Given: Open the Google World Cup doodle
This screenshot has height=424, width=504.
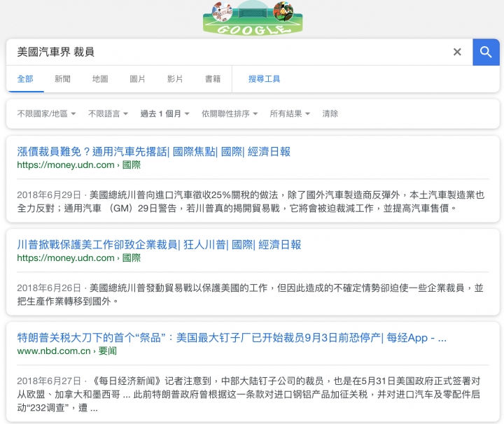Looking at the screenshot, I should (253, 18).
